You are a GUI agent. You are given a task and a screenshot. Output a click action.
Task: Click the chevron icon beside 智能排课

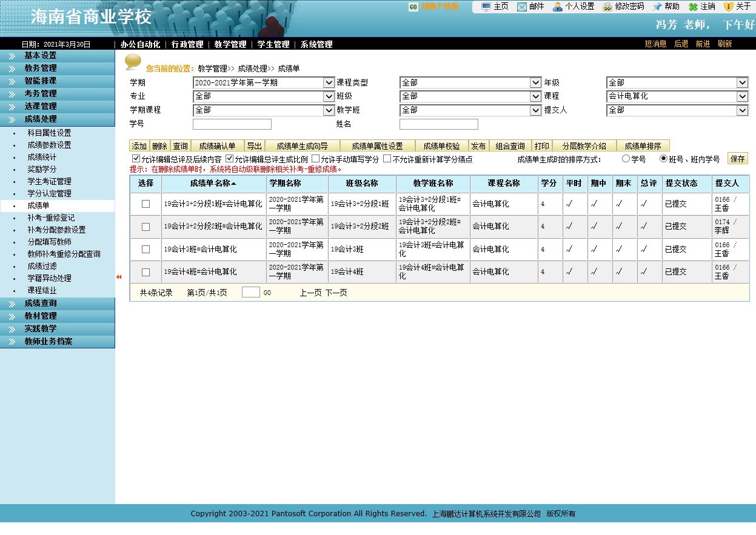pyautogui.click(x=12, y=81)
